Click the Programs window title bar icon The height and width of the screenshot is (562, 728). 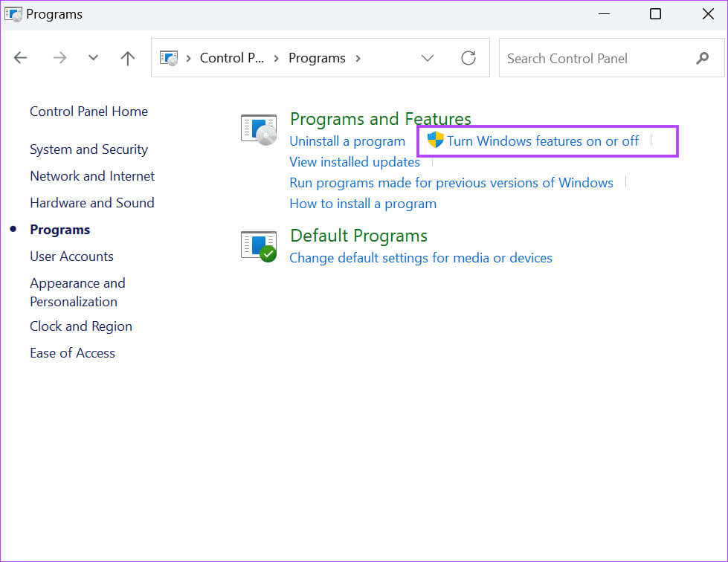click(13, 14)
